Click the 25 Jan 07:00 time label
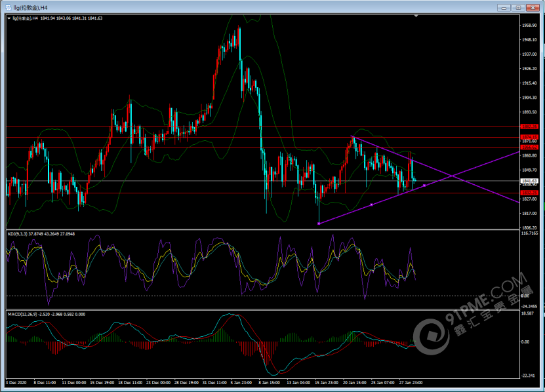Viewport: 545px width, 392px height. pyautogui.click(x=383, y=383)
